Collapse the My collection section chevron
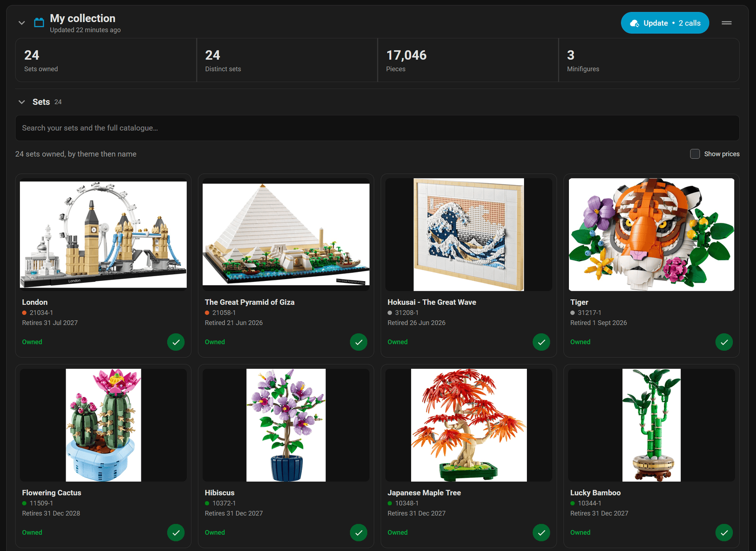The width and height of the screenshot is (756, 551). pos(22,23)
